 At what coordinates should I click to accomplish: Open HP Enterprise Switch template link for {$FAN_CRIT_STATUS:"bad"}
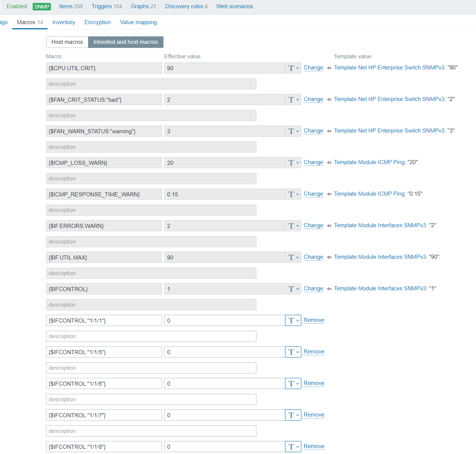pyautogui.click(x=389, y=99)
